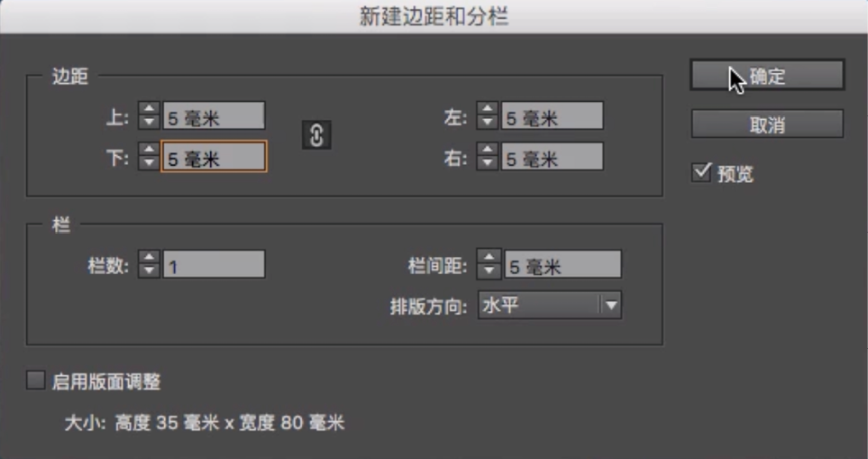The width and height of the screenshot is (868, 459).
Task: Focus the bottom margin (下) input field
Action: tap(215, 158)
